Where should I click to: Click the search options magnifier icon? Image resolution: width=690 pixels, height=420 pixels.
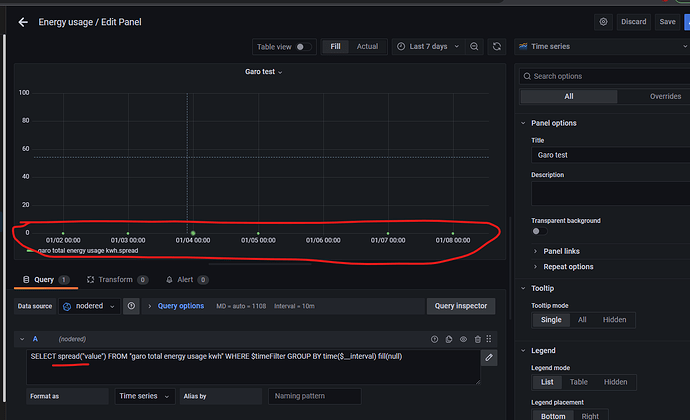pos(527,76)
